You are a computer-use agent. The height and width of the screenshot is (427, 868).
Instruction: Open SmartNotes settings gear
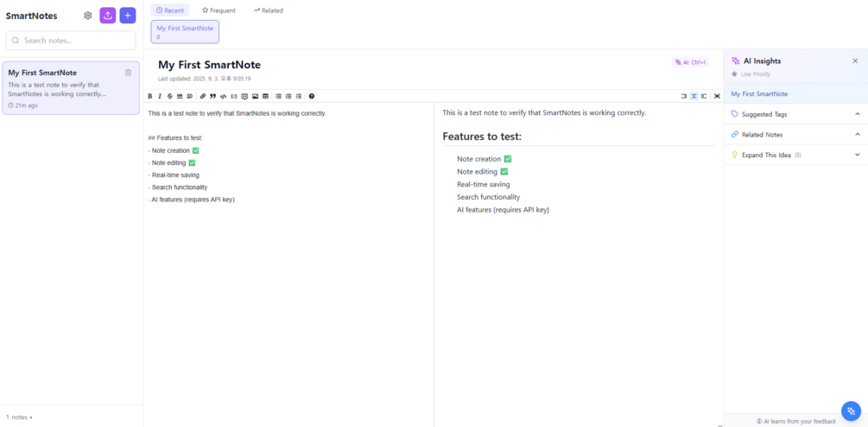coord(88,16)
